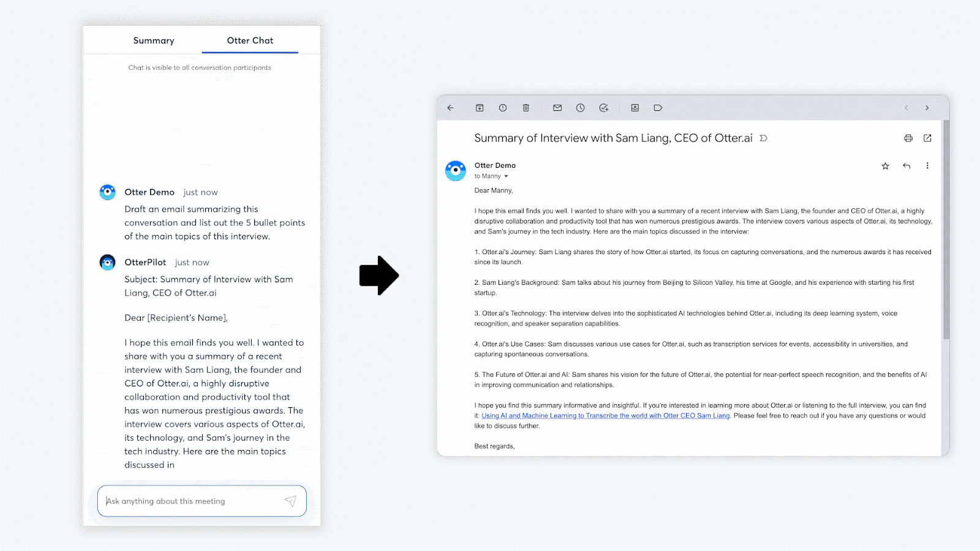The image size is (980, 551).
Task: Switch to the Summary tab
Action: 154,40
